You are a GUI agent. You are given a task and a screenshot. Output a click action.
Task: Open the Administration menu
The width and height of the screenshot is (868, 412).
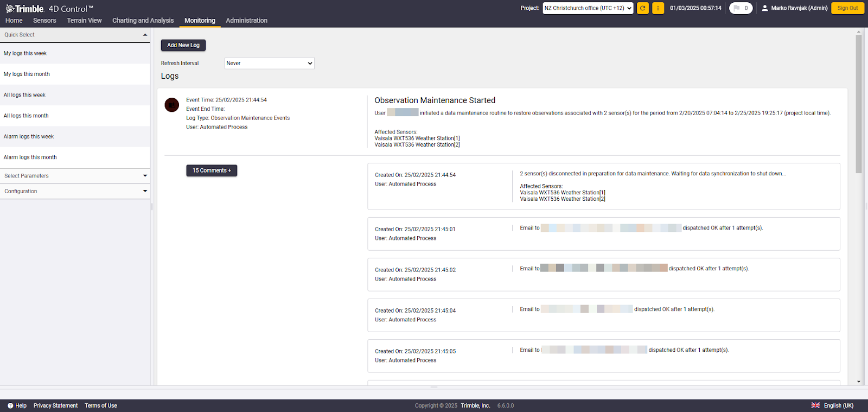click(x=247, y=21)
